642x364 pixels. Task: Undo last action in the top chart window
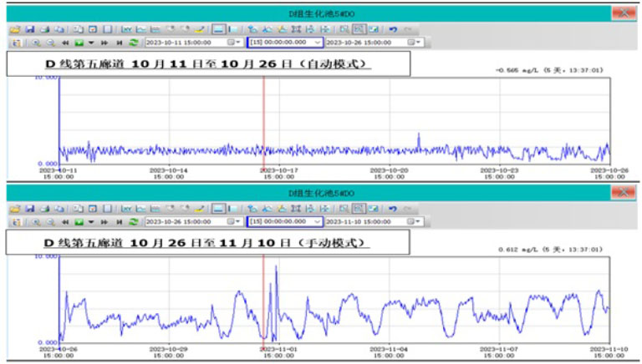click(x=393, y=29)
